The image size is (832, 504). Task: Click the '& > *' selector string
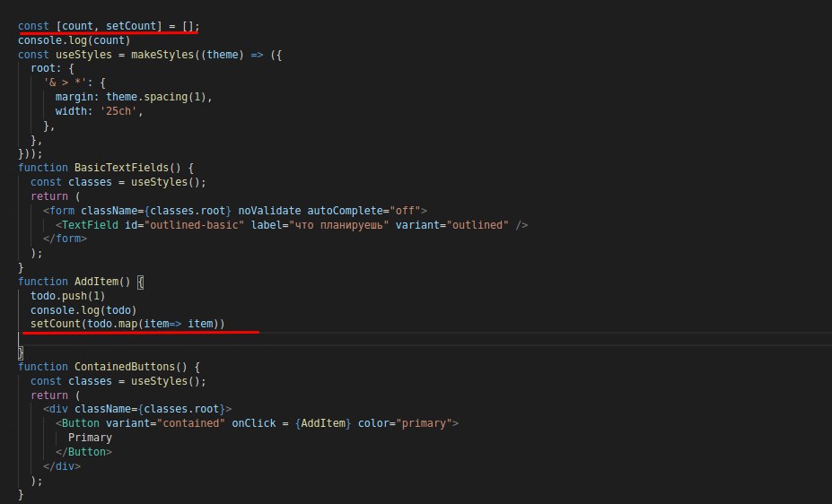tap(65, 83)
